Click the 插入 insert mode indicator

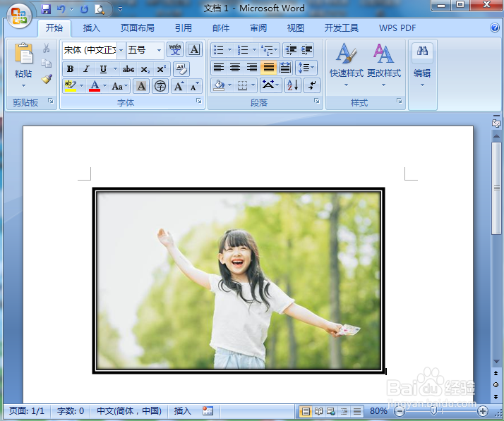[x=182, y=410]
